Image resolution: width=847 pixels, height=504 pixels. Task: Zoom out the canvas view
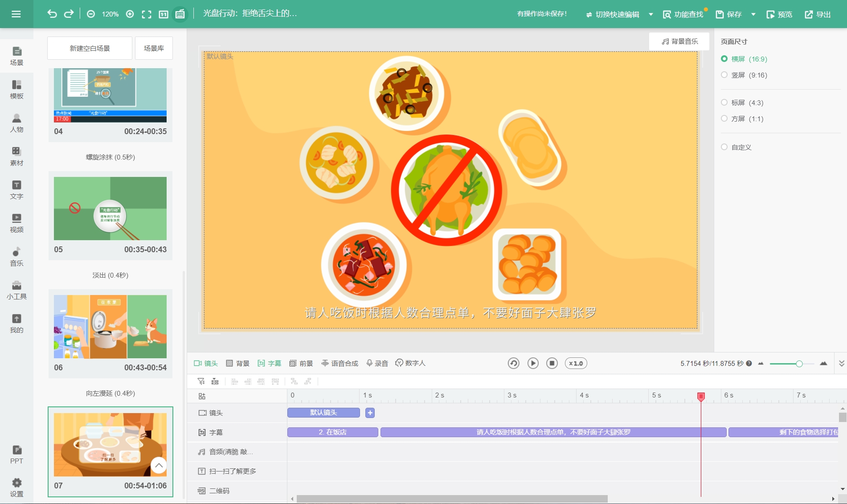click(91, 14)
